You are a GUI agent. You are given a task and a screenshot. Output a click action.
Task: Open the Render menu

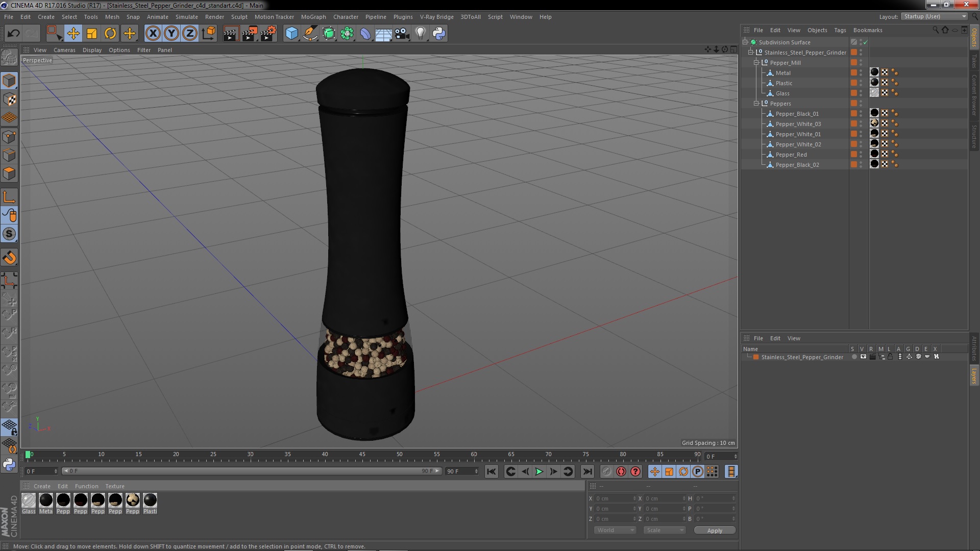214,17
